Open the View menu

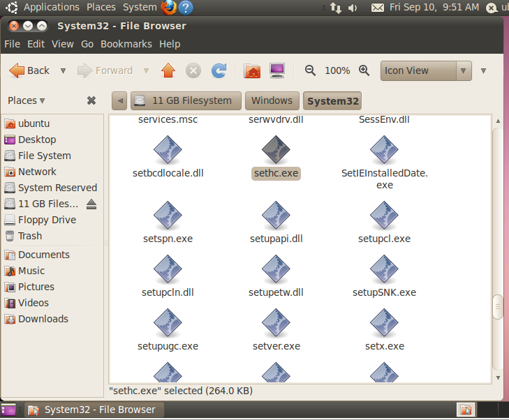[x=63, y=44]
